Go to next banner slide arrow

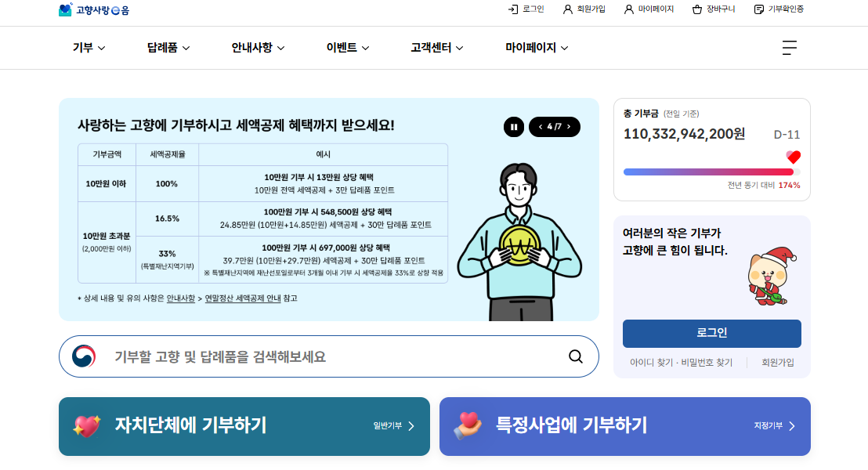click(x=569, y=127)
